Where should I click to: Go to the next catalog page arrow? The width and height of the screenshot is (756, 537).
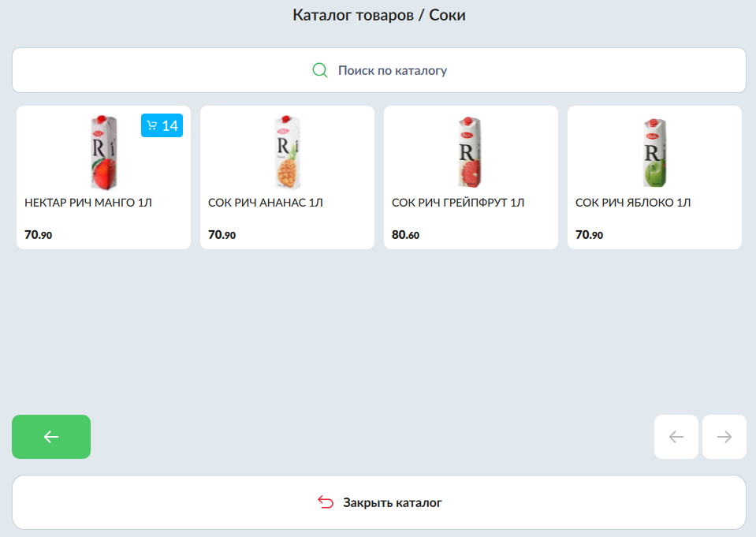point(724,437)
